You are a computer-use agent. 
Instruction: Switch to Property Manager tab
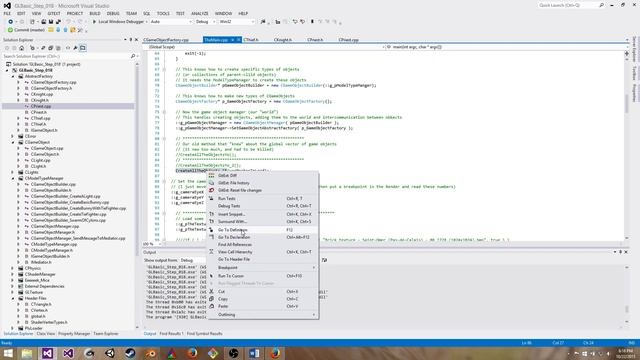click(x=74, y=334)
